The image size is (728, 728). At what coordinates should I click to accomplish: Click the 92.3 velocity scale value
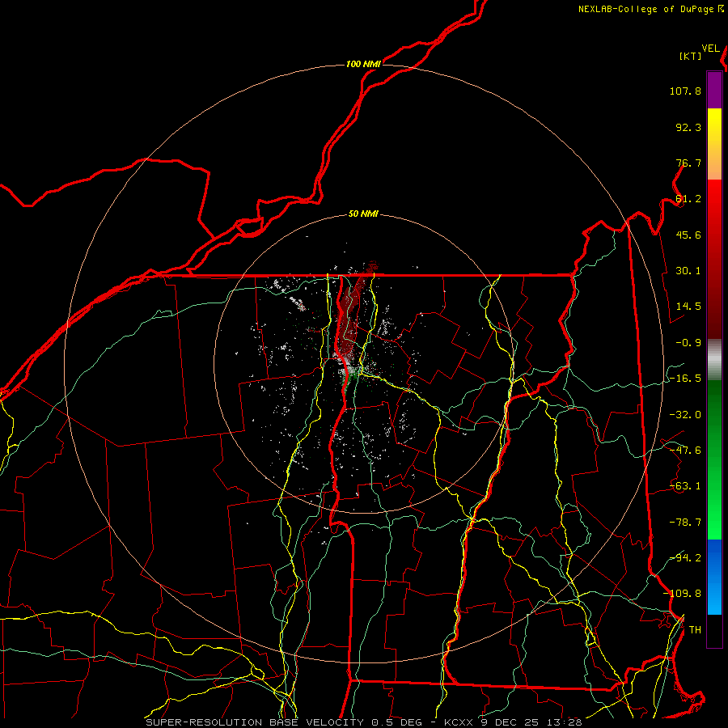(x=688, y=127)
